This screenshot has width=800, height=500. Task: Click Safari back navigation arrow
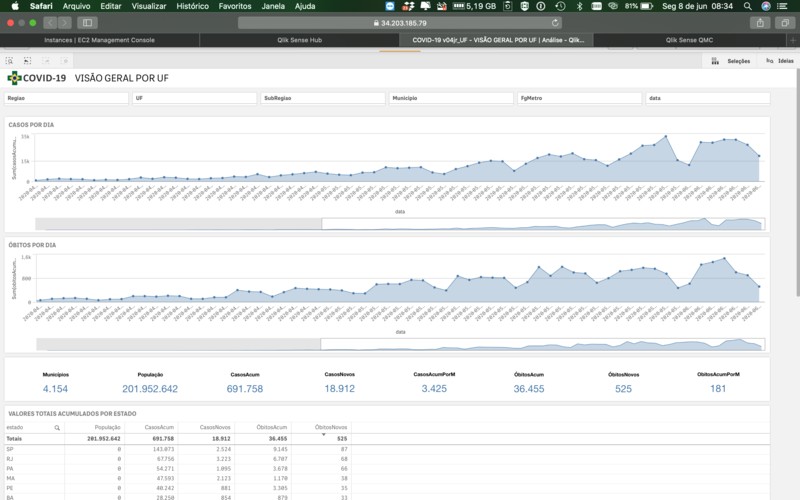(x=50, y=22)
